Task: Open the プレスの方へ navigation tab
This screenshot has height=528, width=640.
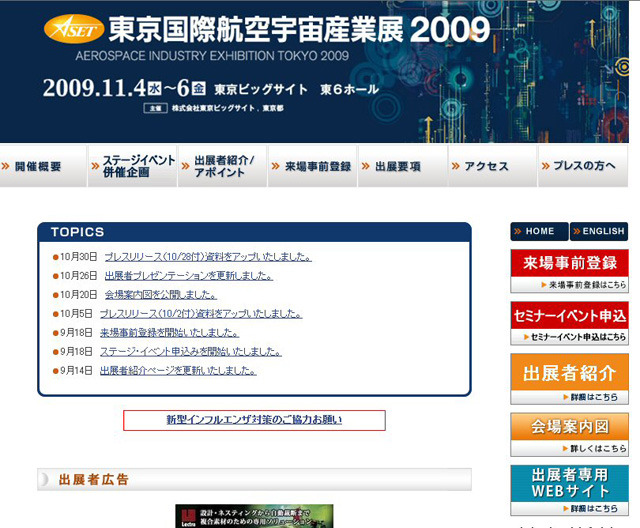Action: pyautogui.click(x=583, y=166)
